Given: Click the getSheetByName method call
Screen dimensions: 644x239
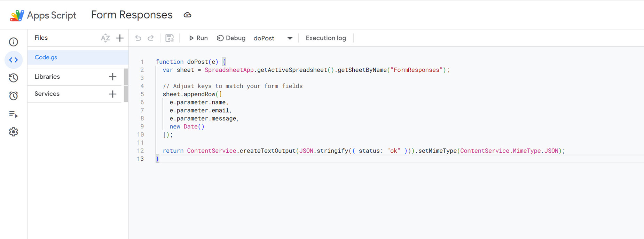Looking at the screenshot, I should (x=362, y=70).
